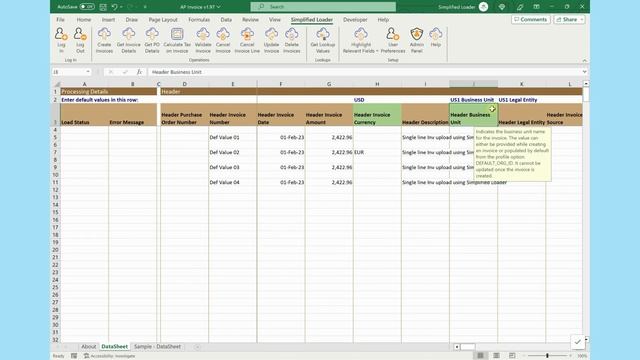The width and height of the screenshot is (640, 360).
Task: Run the Create Invoices operation
Action: (104, 40)
